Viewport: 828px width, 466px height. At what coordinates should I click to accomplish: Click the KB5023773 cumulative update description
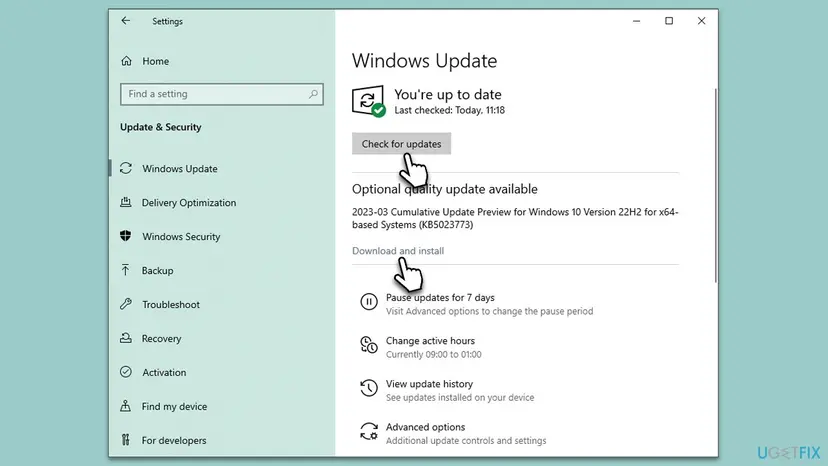coord(515,218)
